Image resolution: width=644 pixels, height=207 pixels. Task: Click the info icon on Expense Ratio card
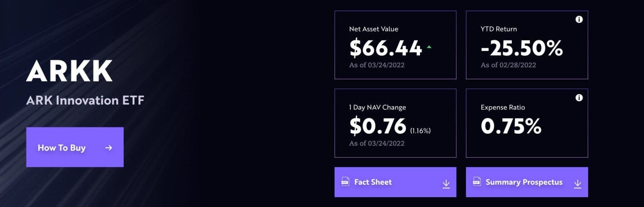click(579, 98)
